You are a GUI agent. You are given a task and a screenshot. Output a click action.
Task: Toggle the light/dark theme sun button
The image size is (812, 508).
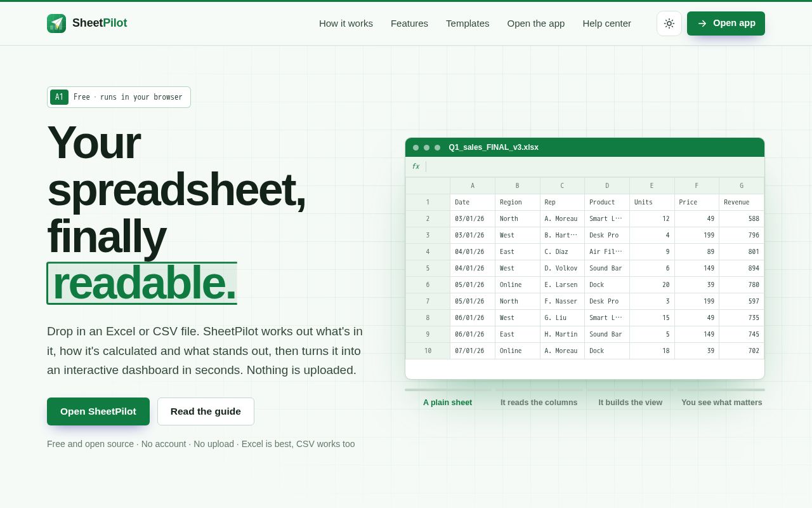tap(669, 23)
